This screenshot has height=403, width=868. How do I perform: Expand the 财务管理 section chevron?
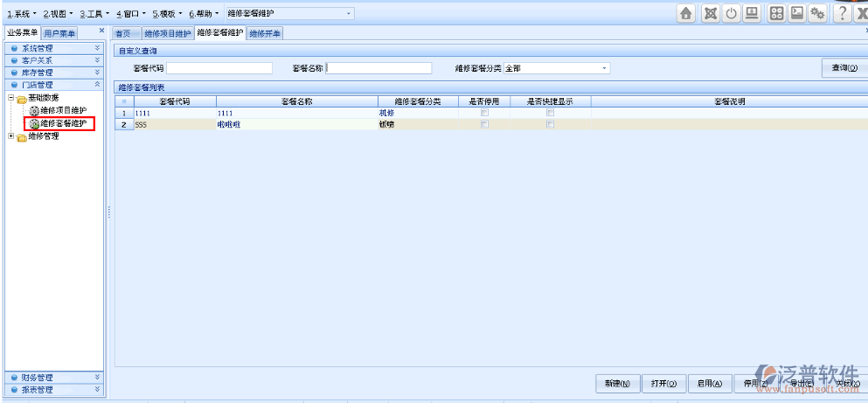tap(97, 378)
